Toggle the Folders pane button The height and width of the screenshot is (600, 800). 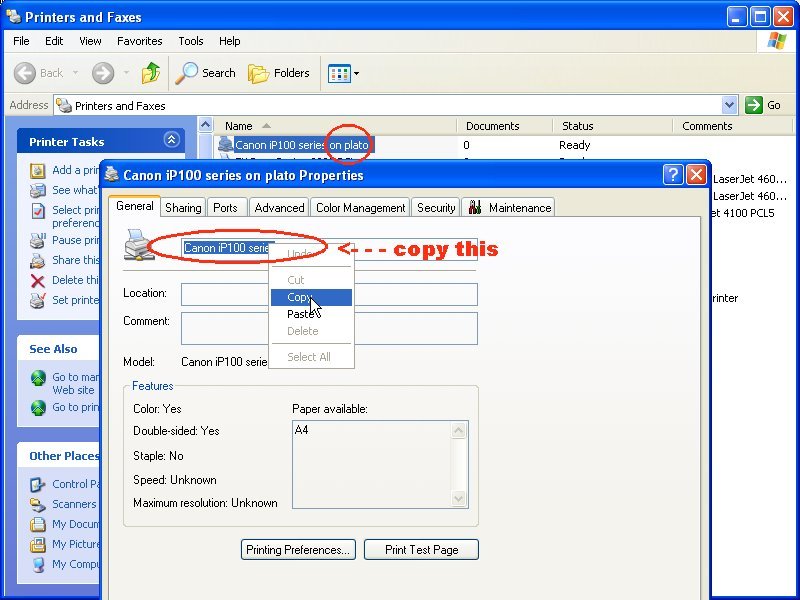(x=279, y=73)
